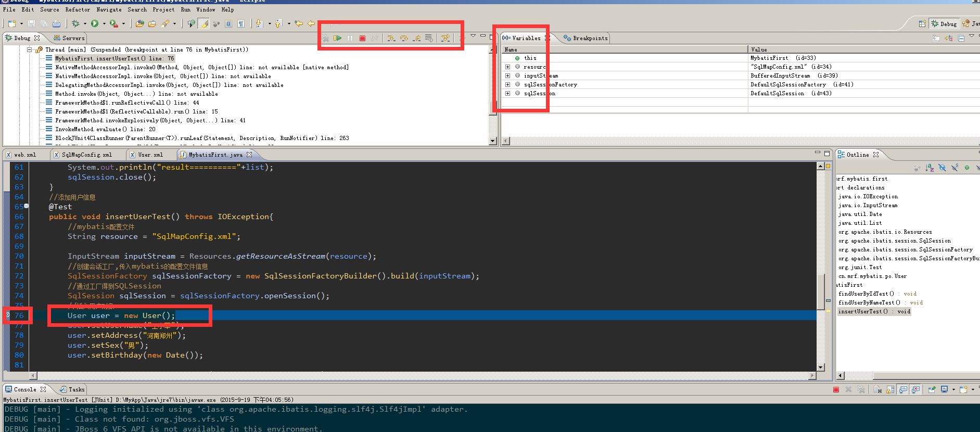This screenshot has width=980, height=432.
Task: Click the Drop to Frame icon
Action: point(429,38)
